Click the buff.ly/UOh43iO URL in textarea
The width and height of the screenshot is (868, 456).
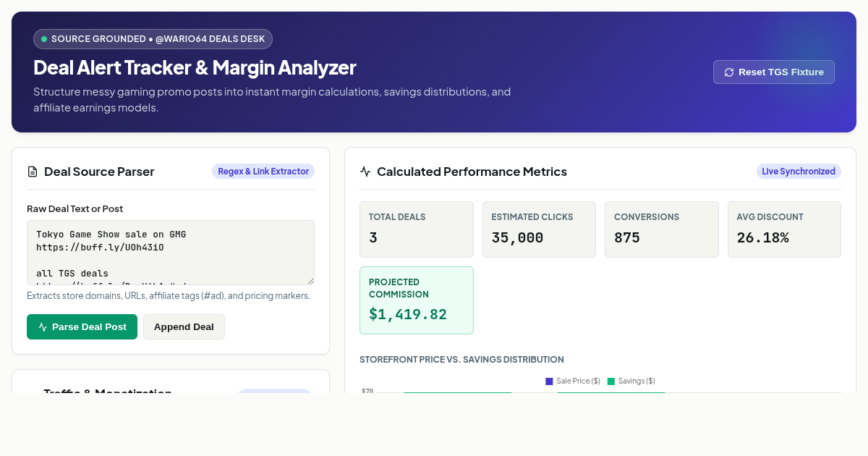[100, 248]
